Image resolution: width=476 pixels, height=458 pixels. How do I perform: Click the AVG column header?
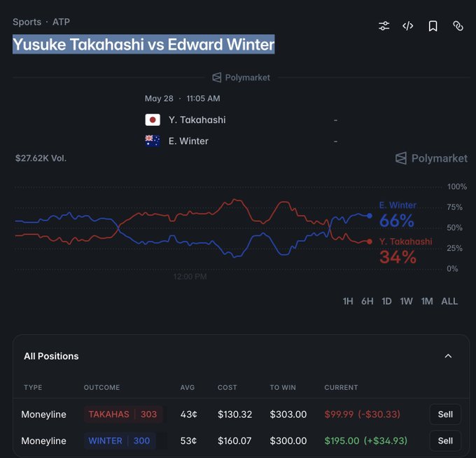pyautogui.click(x=188, y=387)
